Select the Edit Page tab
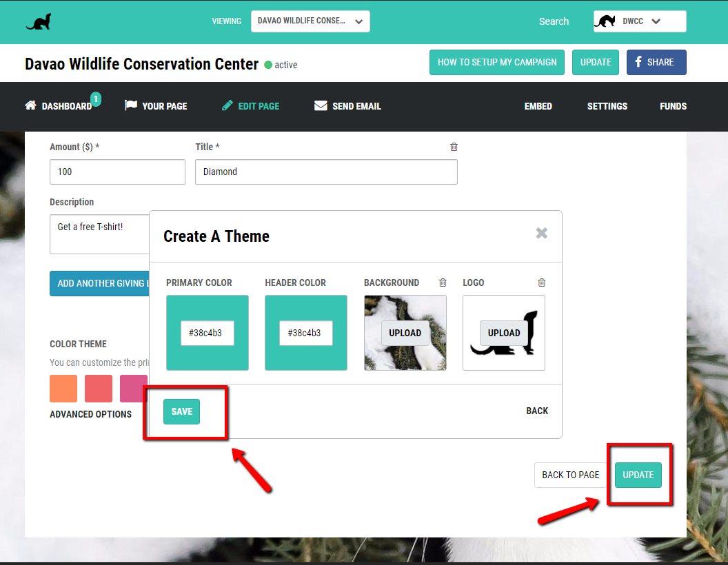728x565 pixels. coord(251,106)
